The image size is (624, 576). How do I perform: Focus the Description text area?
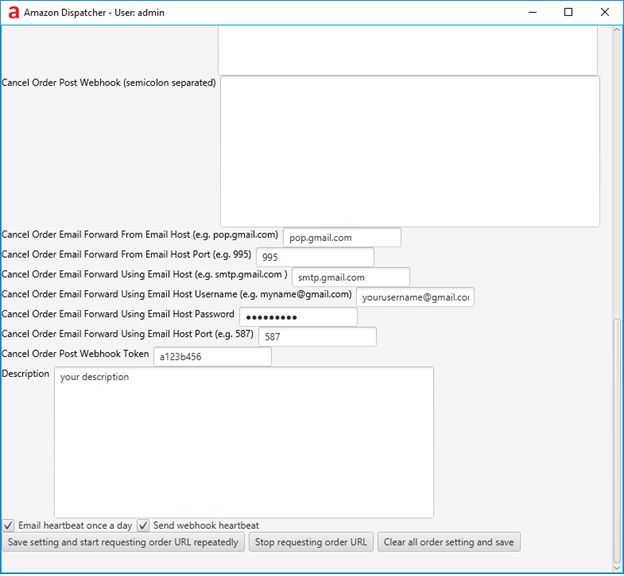244,442
